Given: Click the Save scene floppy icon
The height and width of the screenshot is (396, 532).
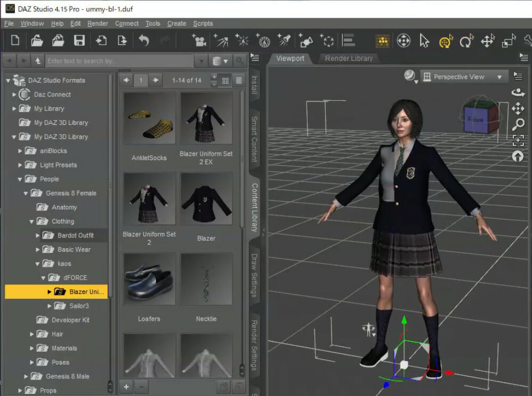Looking at the screenshot, I should 79,41.
